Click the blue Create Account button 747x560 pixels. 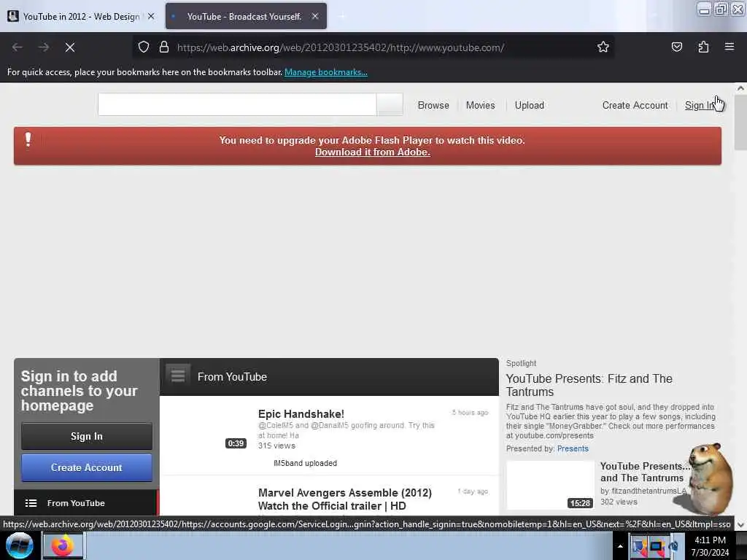point(87,467)
